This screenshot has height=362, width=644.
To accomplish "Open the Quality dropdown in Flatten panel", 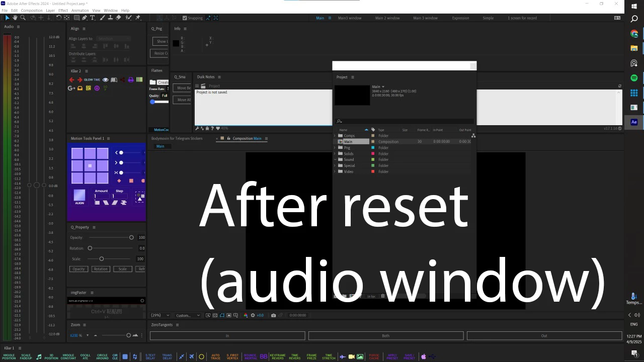I will tap(165, 96).
